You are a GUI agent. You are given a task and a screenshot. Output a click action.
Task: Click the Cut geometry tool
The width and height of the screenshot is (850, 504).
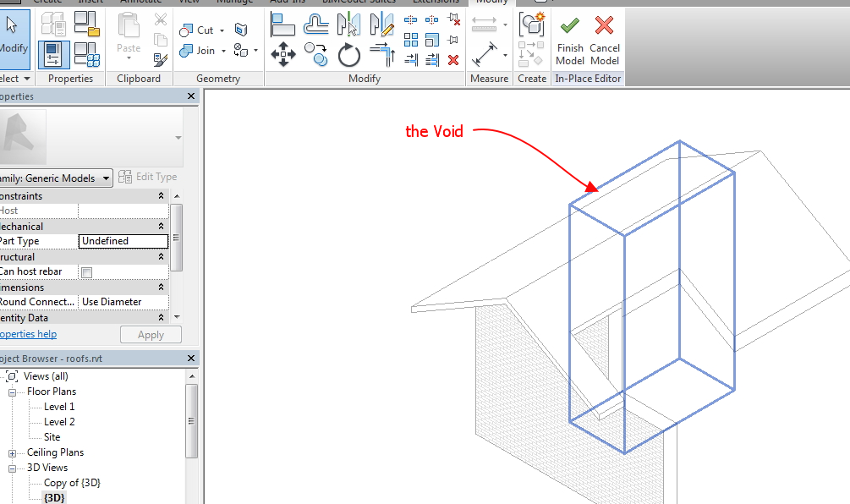197,30
